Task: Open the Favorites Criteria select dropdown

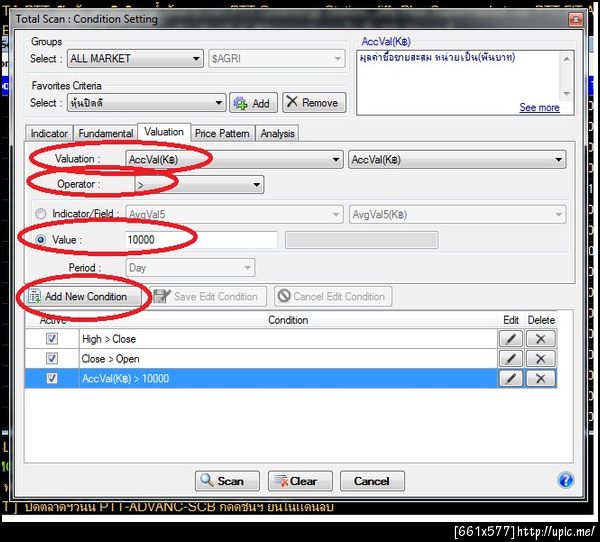Action: point(146,103)
